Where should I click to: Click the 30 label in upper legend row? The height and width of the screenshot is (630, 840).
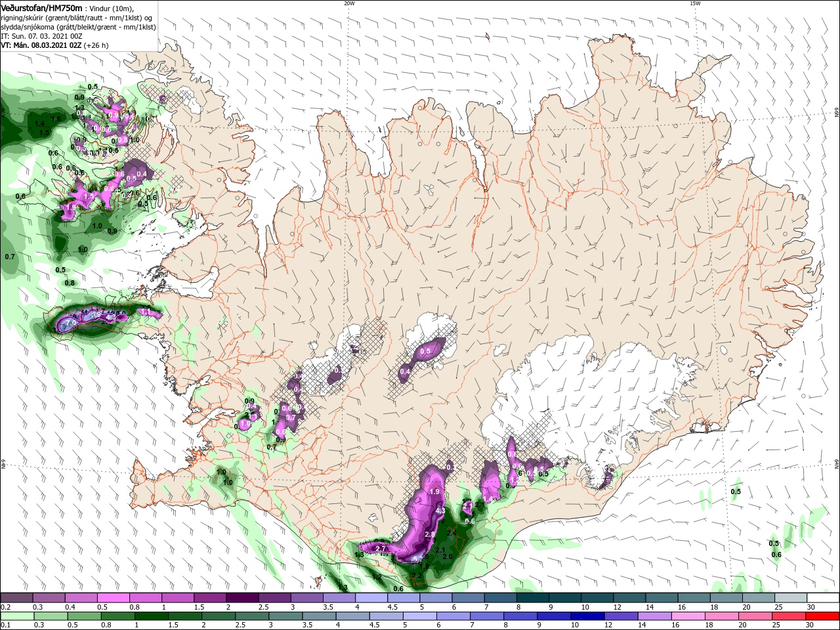[x=811, y=607]
